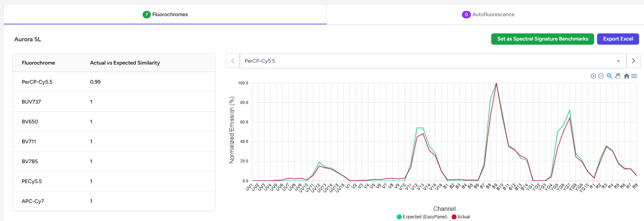
Task: Open the chart hamburger menu
Action: pos(634,76)
